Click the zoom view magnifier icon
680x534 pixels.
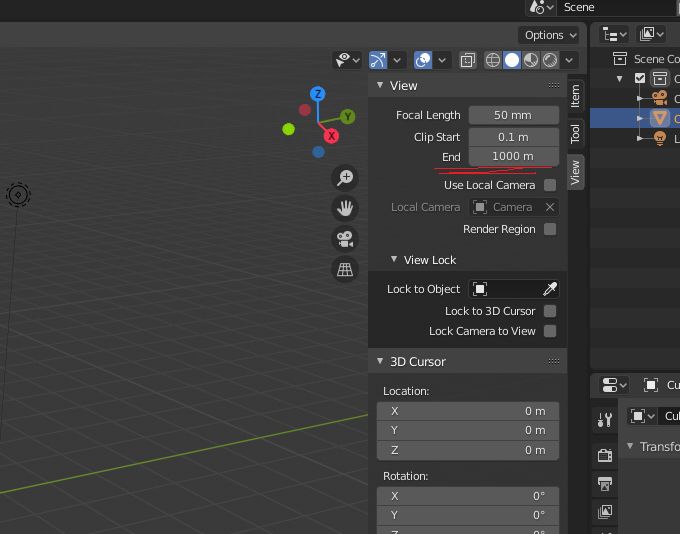pos(345,178)
